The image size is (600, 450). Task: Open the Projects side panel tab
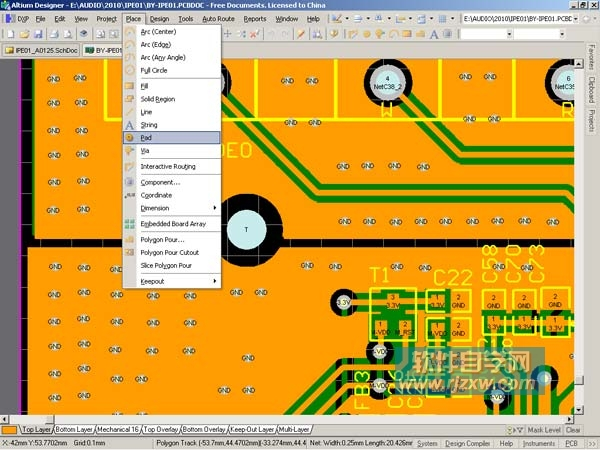click(x=592, y=121)
